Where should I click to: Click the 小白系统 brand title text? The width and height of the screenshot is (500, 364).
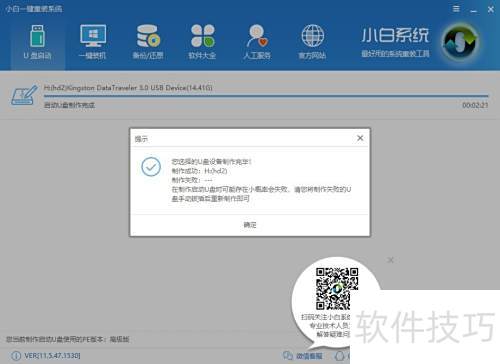pyautogui.click(x=395, y=35)
